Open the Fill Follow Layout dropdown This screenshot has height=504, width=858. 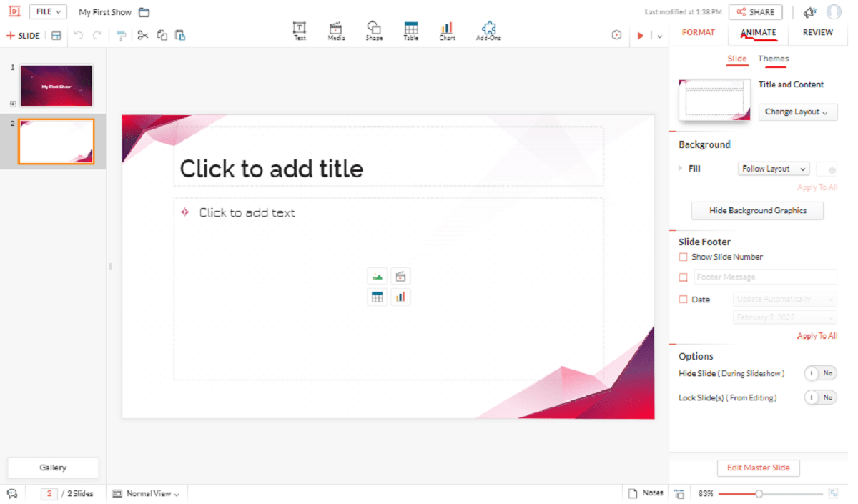(773, 168)
